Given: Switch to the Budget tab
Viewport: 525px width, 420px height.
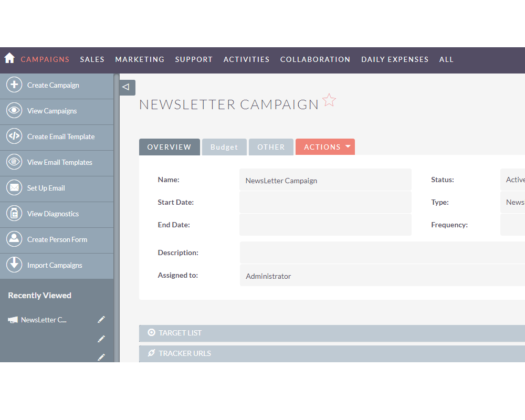Looking at the screenshot, I should pyautogui.click(x=224, y=147).
